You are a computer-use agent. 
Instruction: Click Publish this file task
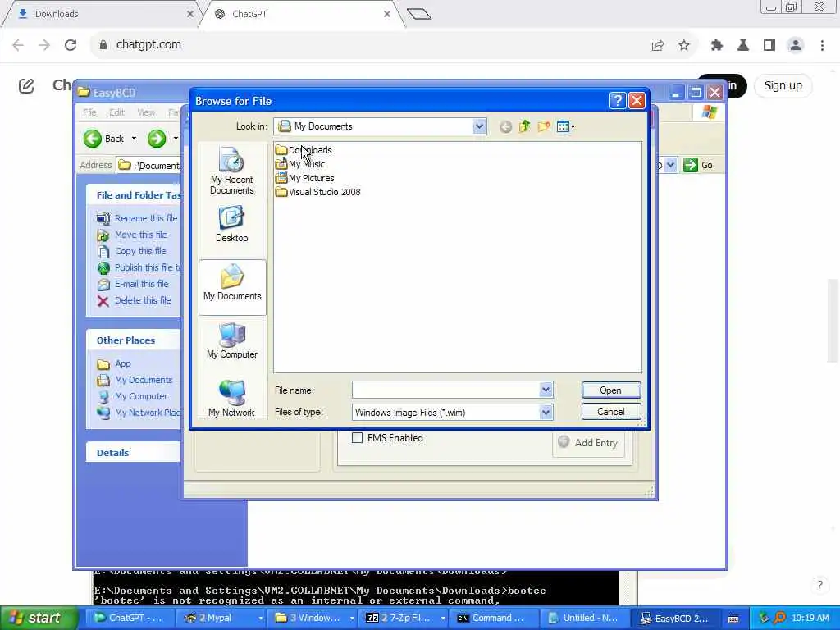[x=139, y=267]
